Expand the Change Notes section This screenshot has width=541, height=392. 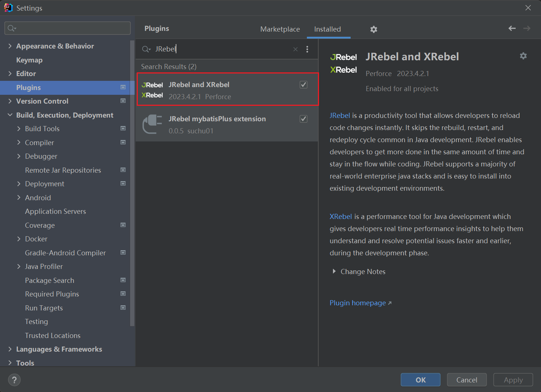[x=334, y=271]
